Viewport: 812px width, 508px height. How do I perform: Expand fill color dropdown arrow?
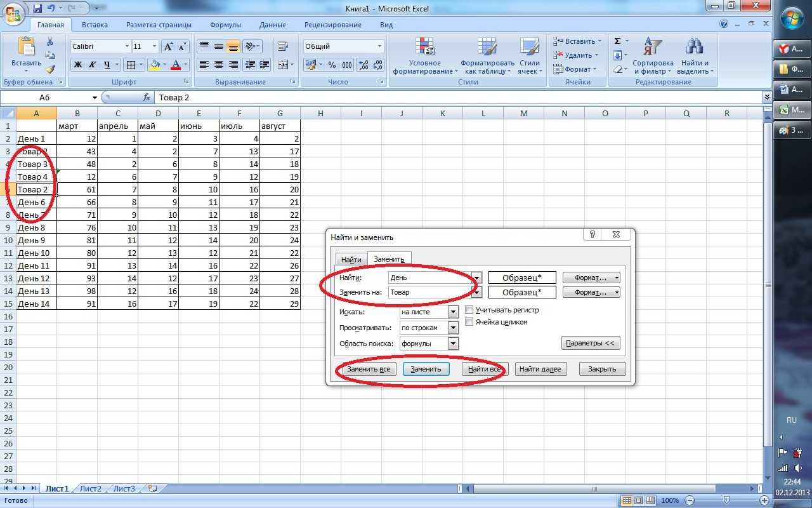pyautogui.click(x=164, y=65)
